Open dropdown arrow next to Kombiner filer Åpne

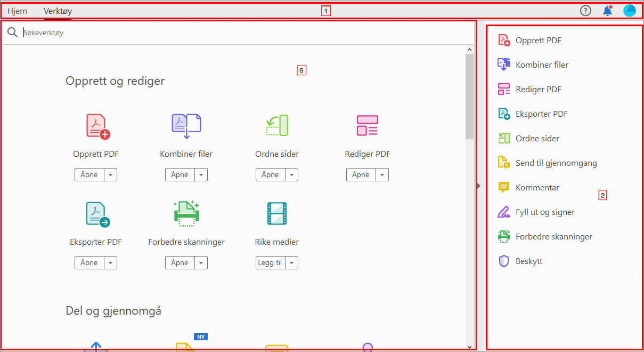tap(201, 175)
